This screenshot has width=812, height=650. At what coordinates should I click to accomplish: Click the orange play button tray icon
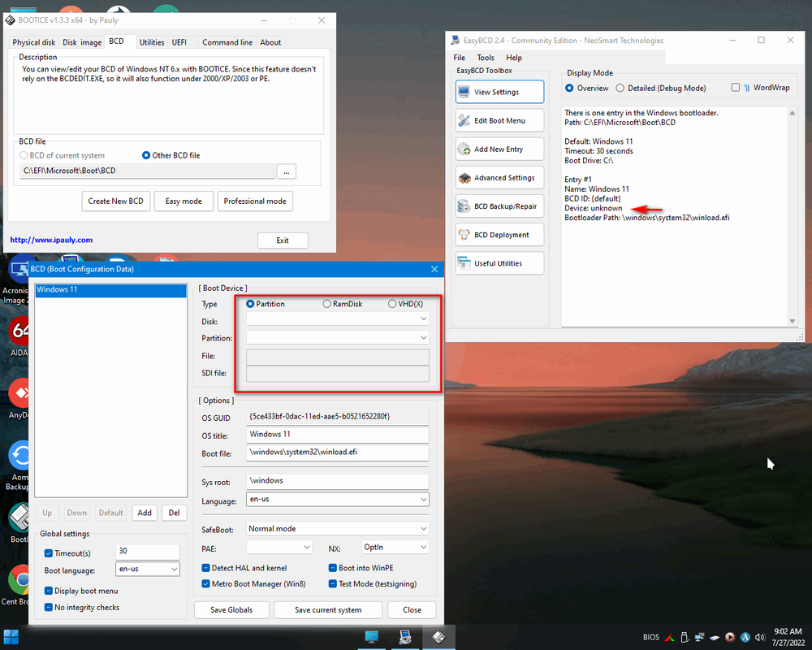point(730,638)
